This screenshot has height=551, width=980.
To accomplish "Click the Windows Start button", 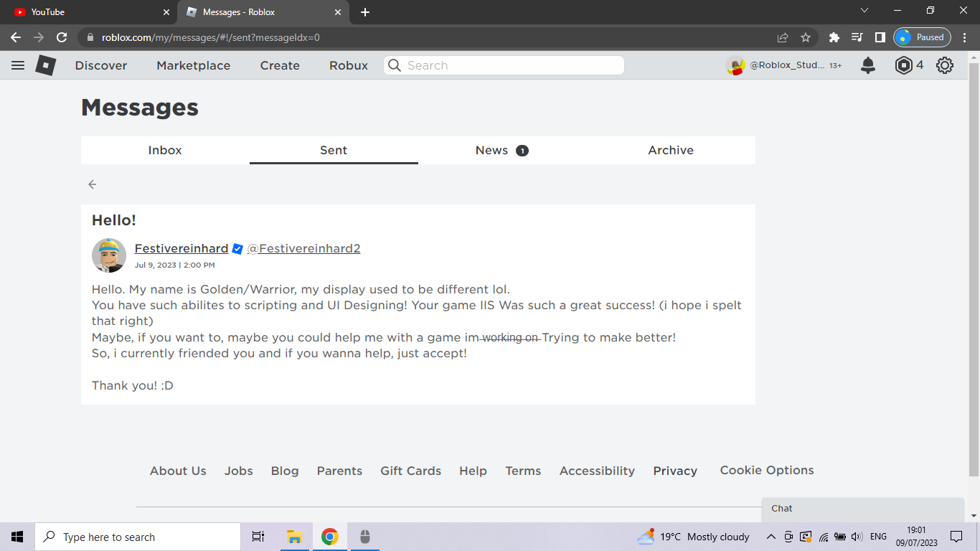I will coord(17,537).
